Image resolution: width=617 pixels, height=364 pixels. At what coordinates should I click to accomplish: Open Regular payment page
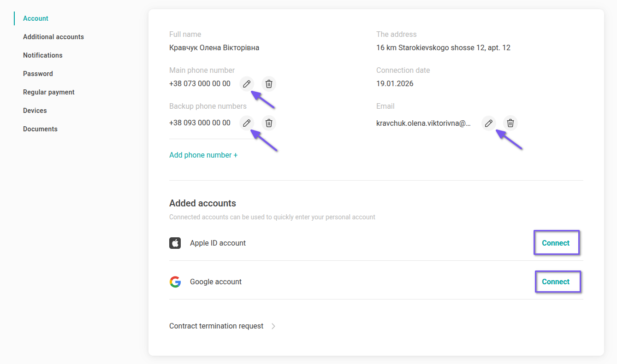point(48,92)
